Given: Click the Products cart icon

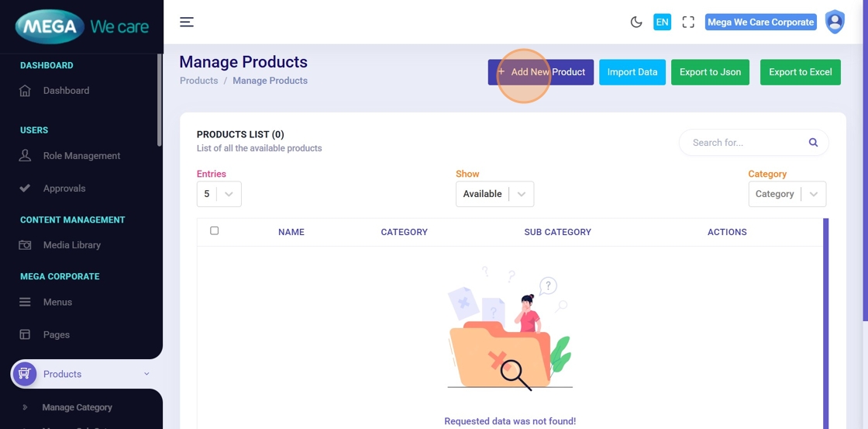Looking at the screenshot, I should [25, 374].
